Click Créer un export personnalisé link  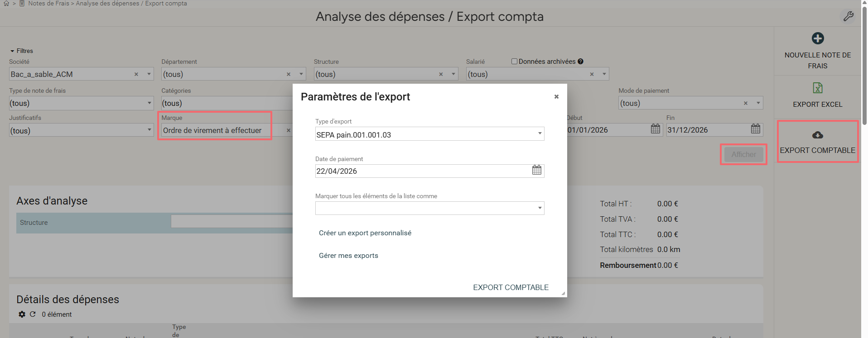pos(365,233)
